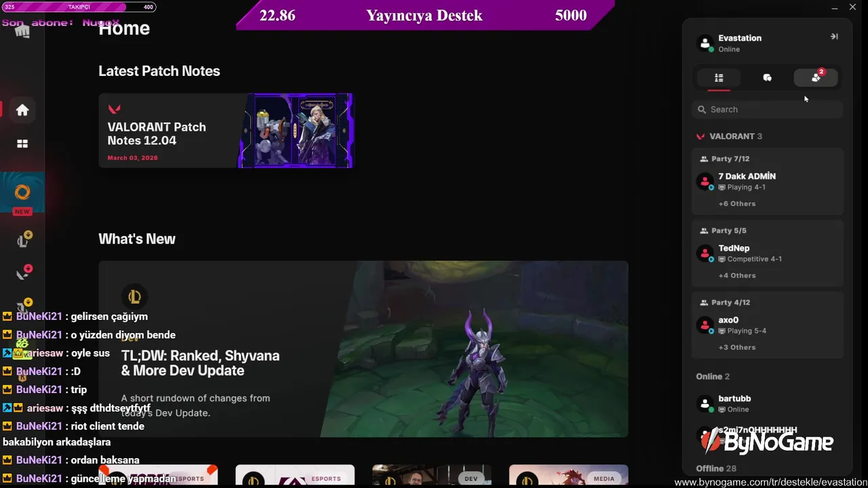
Task: Open friend requests tab with badge
Action: point(816,78)
